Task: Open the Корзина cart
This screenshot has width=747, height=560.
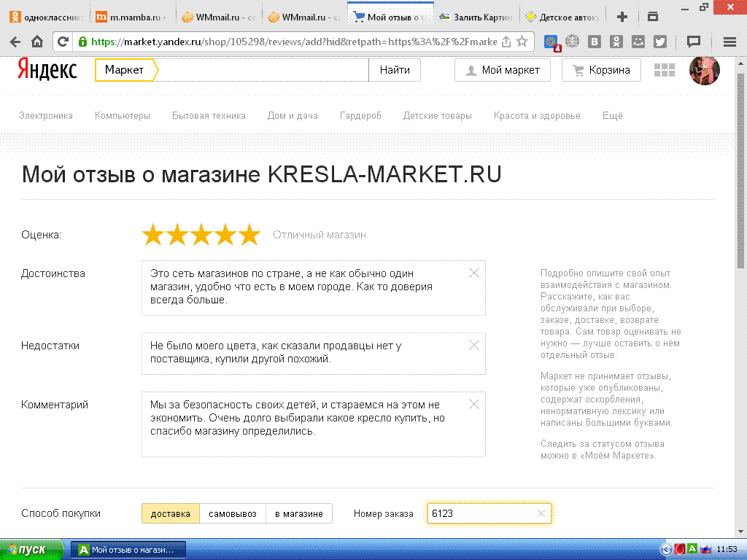Action: 601,70
